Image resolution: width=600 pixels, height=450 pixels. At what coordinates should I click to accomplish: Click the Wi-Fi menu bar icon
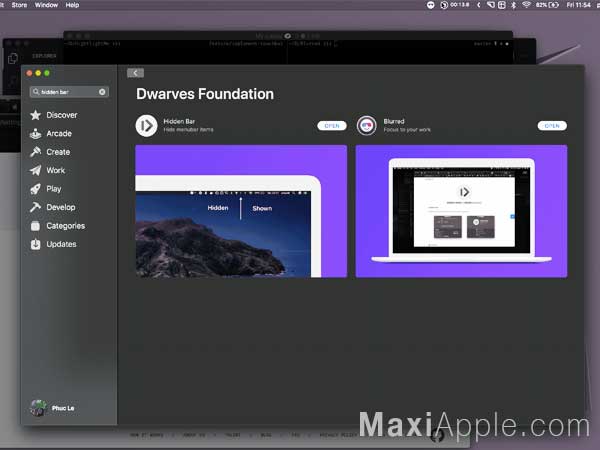tap(527, 5)
